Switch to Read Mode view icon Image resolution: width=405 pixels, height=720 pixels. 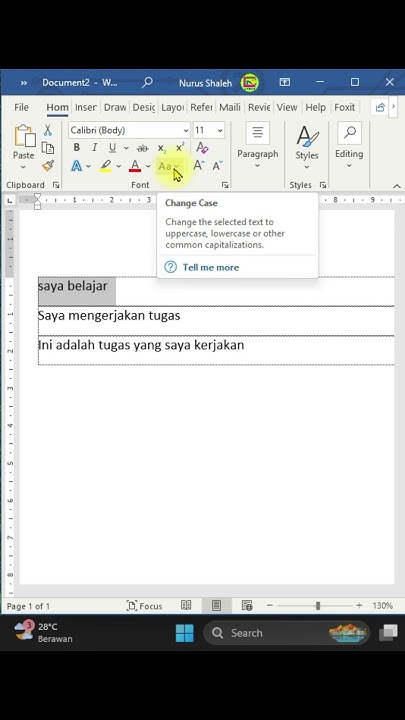coord(186,606)
